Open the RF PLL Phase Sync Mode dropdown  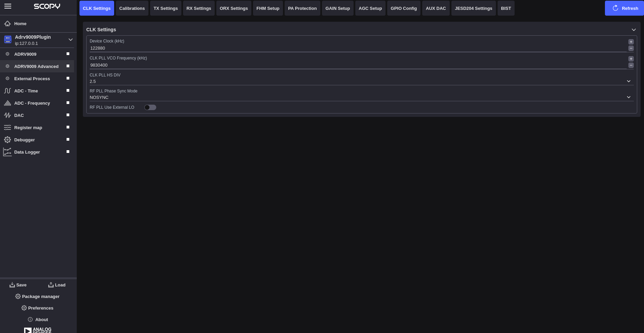click(x=629, y=97)
